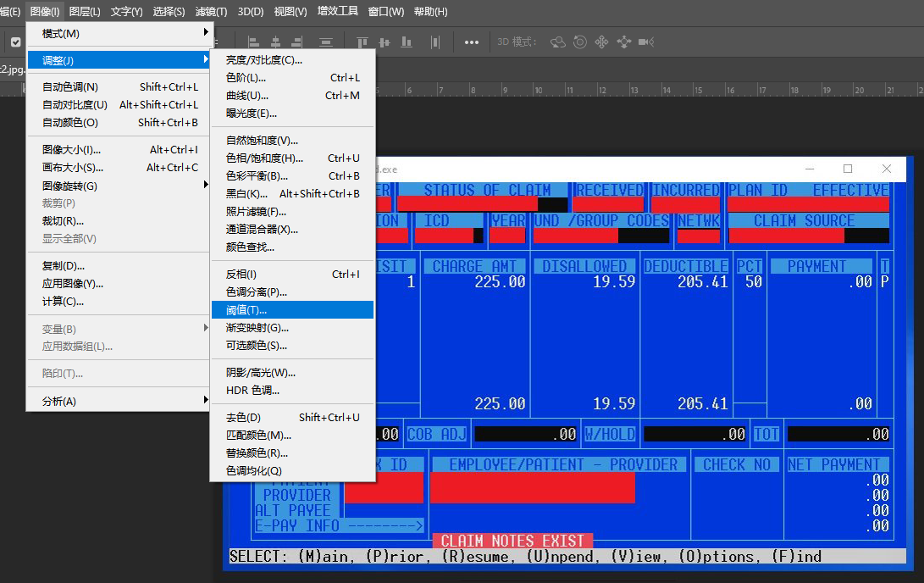
Task: Open the 窗口(W) menu
Action: (x=386, y=11)
